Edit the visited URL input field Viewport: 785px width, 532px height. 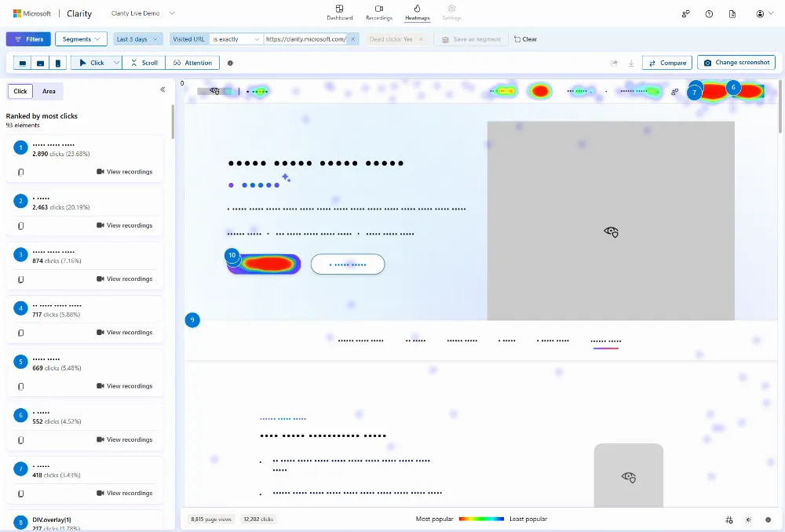pyautogui.click(x=305, y=39)
